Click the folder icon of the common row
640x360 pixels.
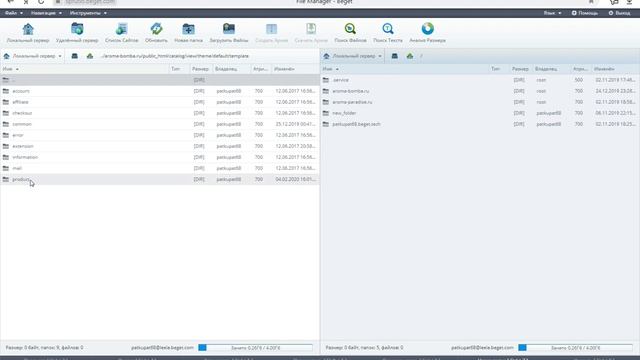[x=6, y=124]
